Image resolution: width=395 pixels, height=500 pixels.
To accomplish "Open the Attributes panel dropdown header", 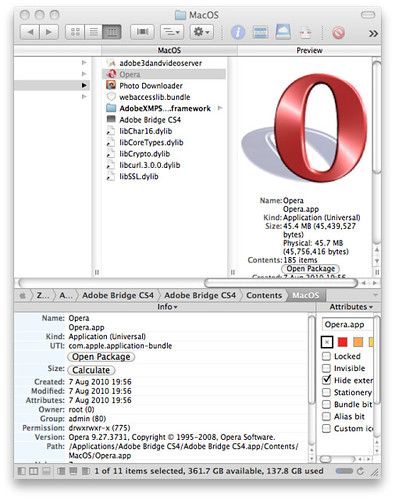I will point(351,307).
